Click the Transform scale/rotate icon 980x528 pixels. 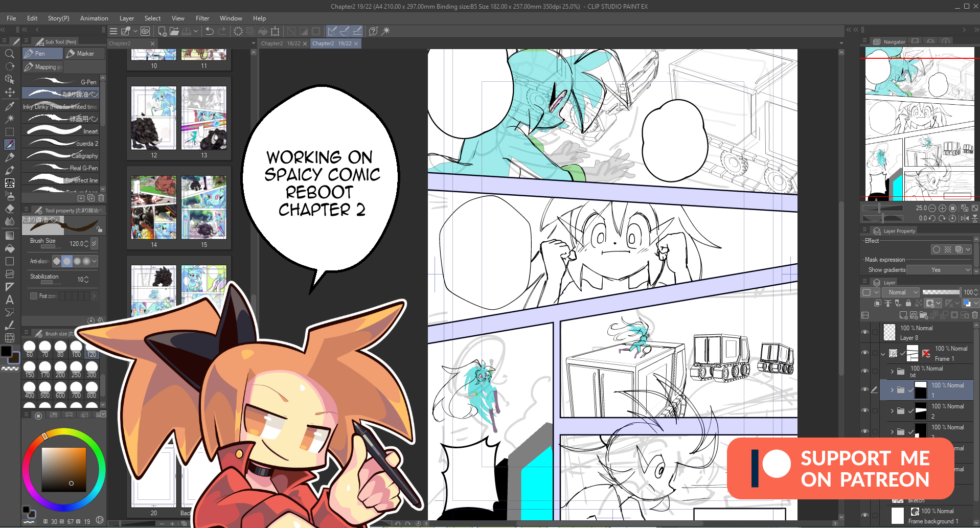(275, 31)
